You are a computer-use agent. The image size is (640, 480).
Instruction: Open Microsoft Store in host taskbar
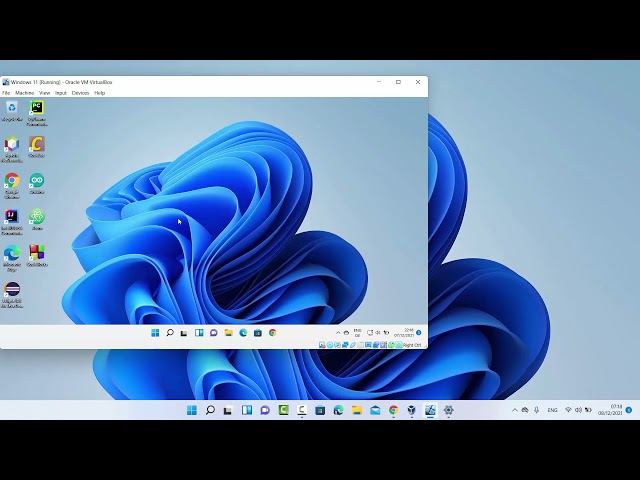(320, 410)
